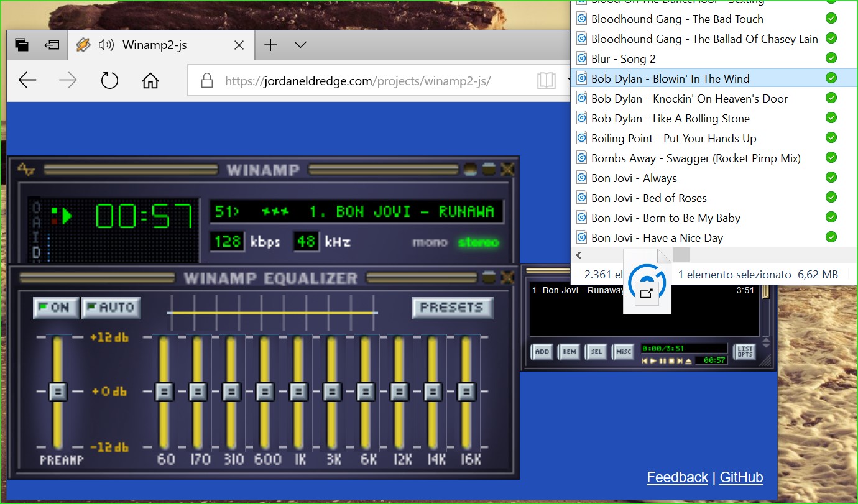The width and height of the screenshot is (858, 504).
Task: Turn the equalizer ON button off
Action: (56, 307)
